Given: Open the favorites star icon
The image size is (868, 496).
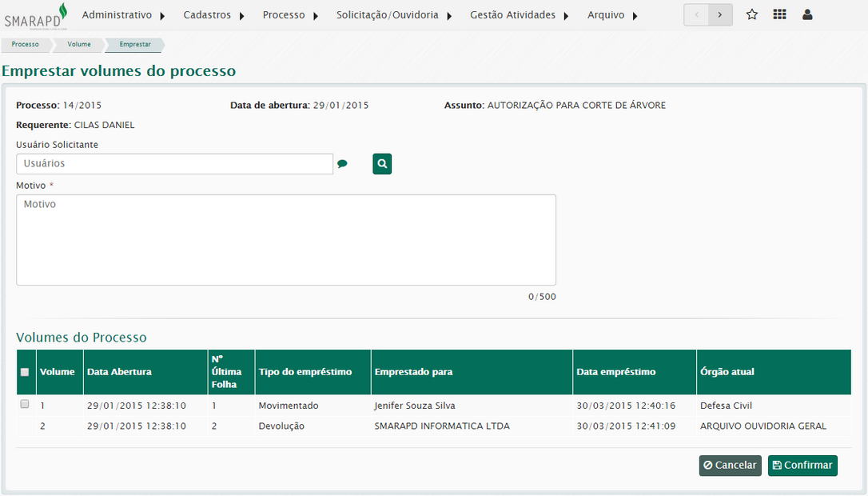Looking at the screenshot, I should 752,14.
